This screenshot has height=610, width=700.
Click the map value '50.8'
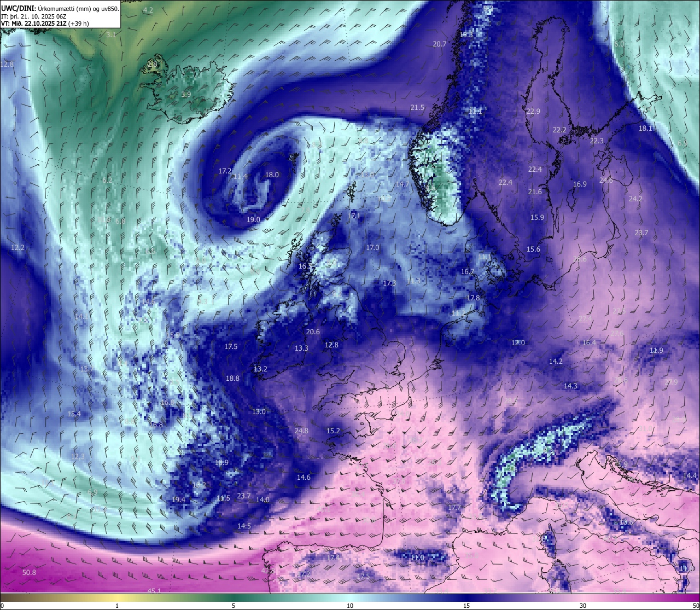(x=29, y=572)
